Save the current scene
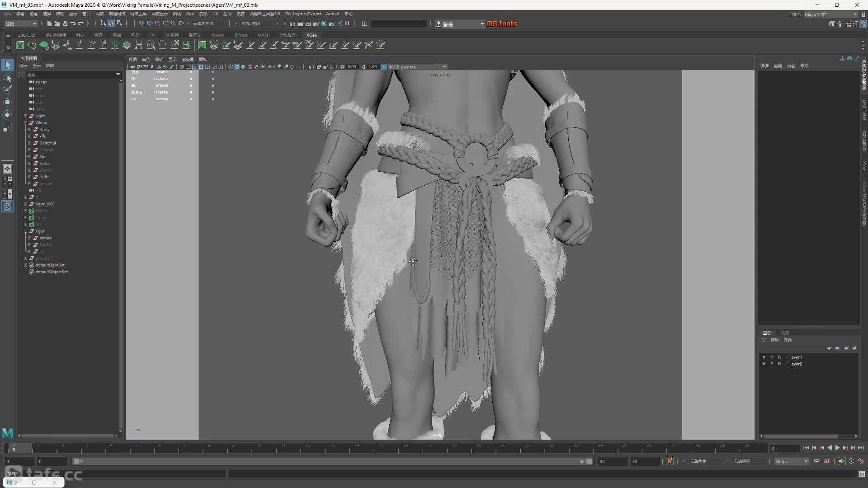Viewport: 868px width, 488px height. (65, 23)
